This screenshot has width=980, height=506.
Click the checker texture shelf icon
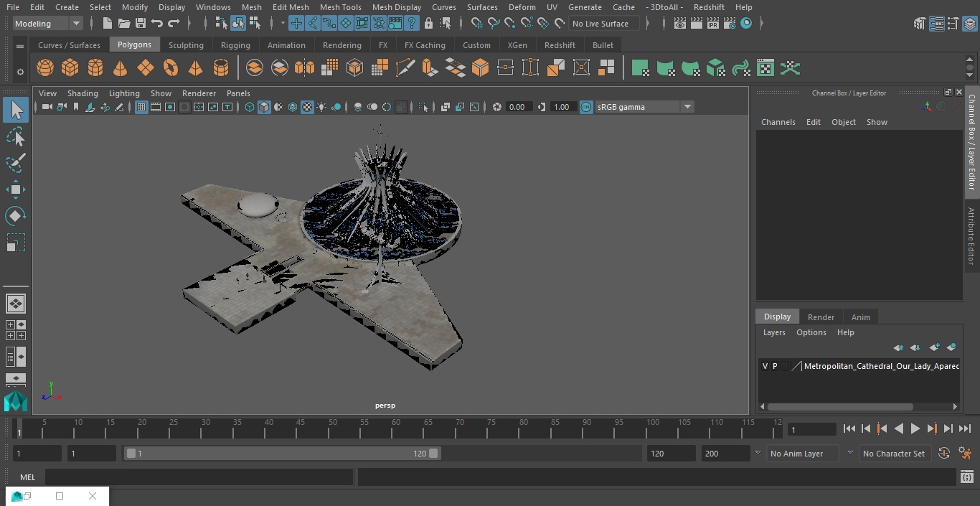point(765,68)
